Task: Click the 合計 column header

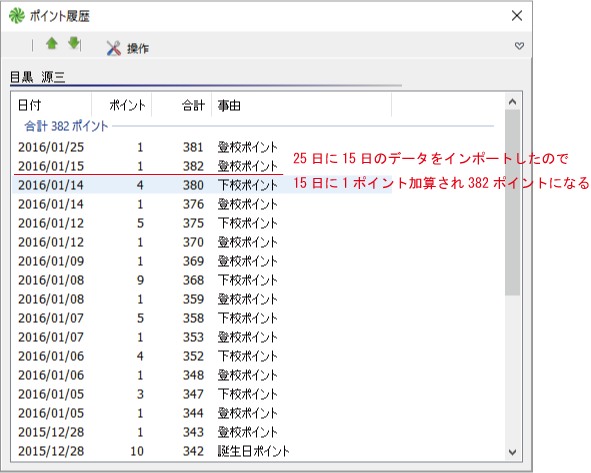Action: 181,106
